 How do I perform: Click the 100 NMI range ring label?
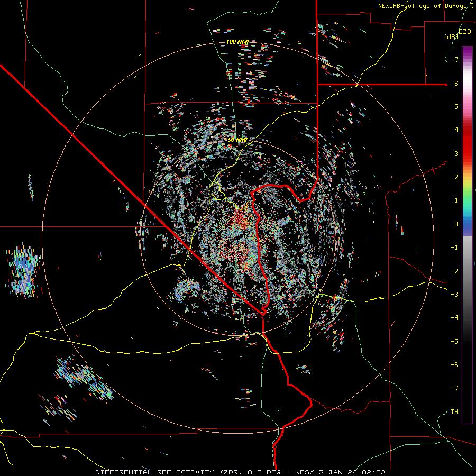point(237,42)
